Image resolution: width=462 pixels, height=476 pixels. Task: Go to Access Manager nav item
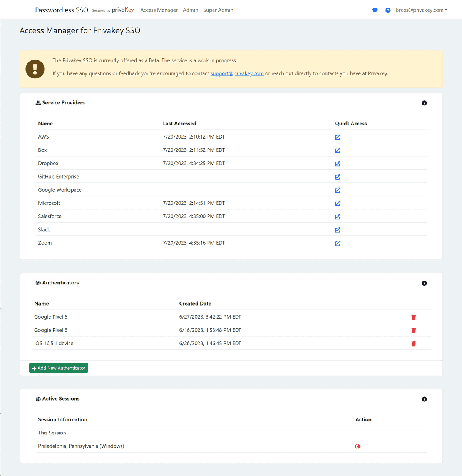pyautogui.click(x=159, y=10)
